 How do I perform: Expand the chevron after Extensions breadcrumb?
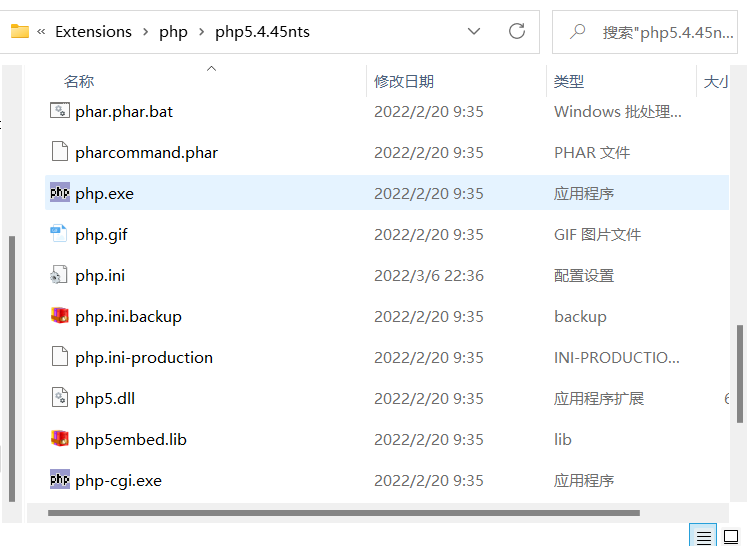click(x=146, y=32)
